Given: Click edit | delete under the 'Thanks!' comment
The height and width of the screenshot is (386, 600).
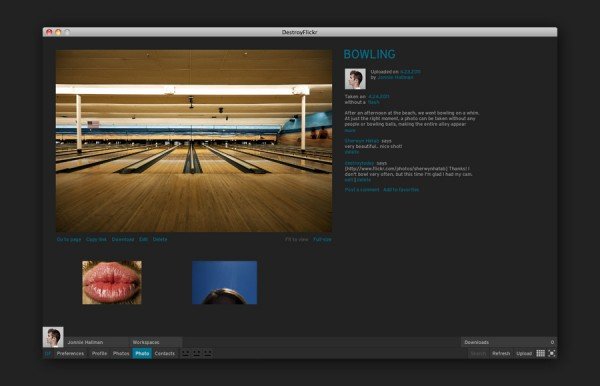Looking at the screenshot, I should (358, 180).
